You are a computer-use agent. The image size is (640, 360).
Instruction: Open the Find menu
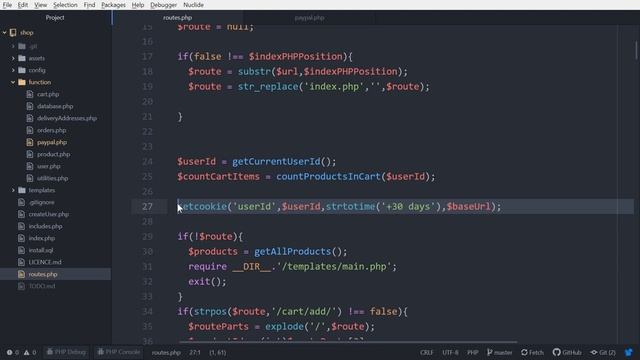(89, 5)
